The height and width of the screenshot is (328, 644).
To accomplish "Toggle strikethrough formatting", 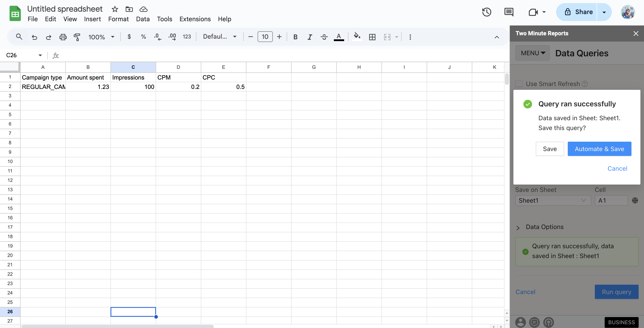I will coord(324,37).
